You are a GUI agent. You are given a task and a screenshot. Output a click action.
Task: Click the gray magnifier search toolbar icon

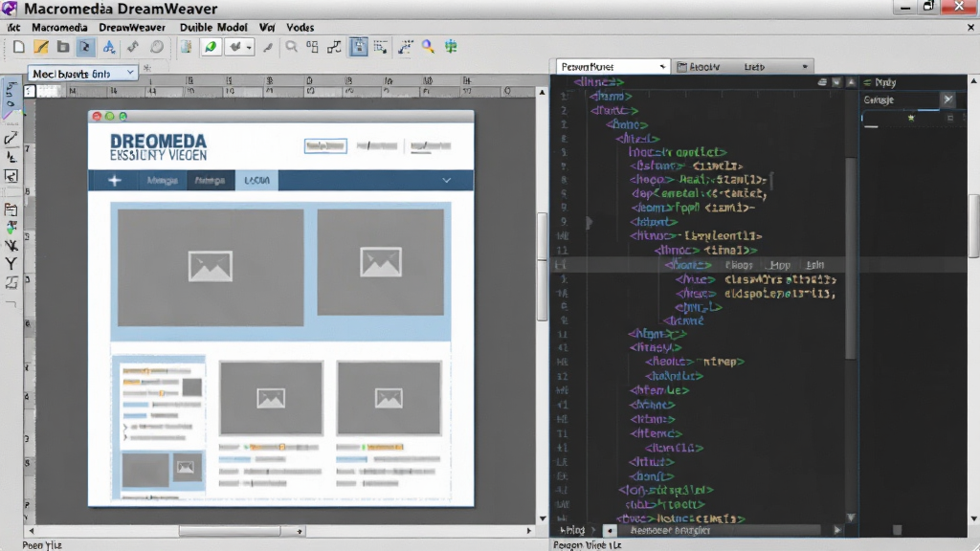pos(291,47)
